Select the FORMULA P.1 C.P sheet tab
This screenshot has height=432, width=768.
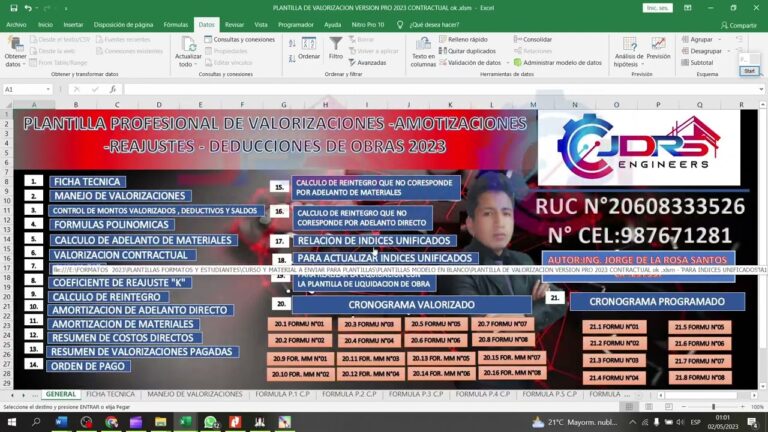point(282,394)
